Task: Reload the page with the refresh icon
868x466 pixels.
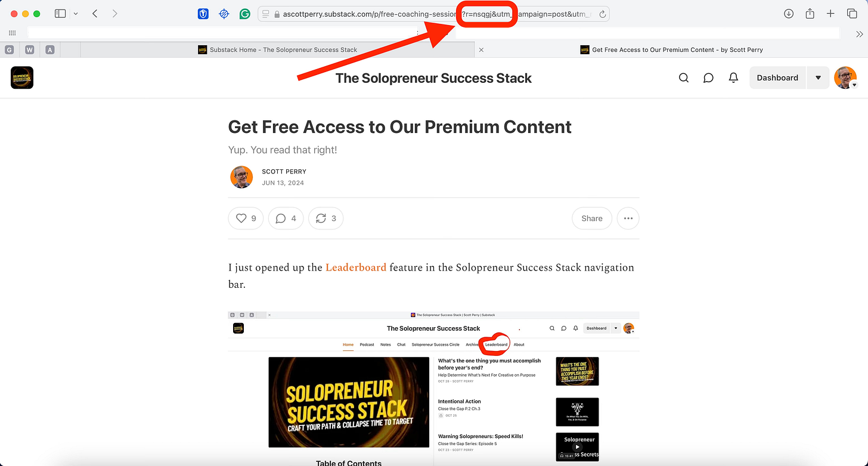Action: pyautogui.click(x=603, y=14)
